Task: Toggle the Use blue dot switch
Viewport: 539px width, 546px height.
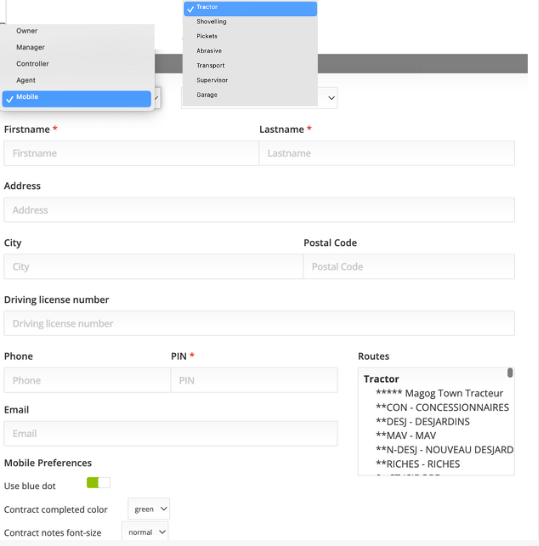Action: coord(99,483)
